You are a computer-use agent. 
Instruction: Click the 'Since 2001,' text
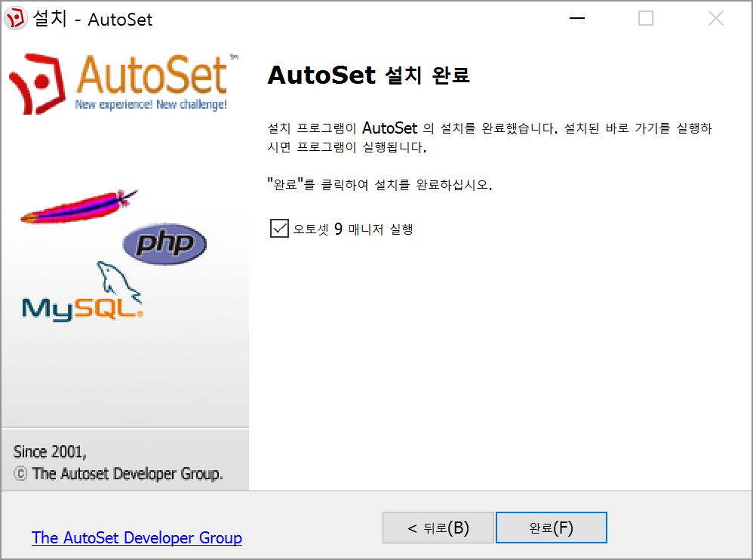50,452
